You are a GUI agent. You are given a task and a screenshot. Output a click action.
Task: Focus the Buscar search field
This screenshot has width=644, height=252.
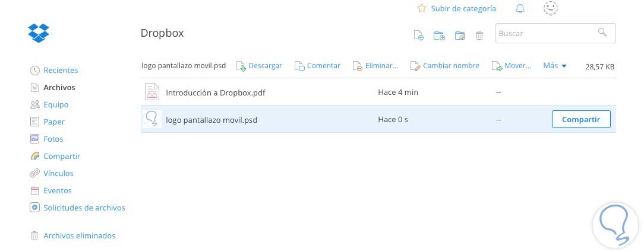(x=555, y=33)
